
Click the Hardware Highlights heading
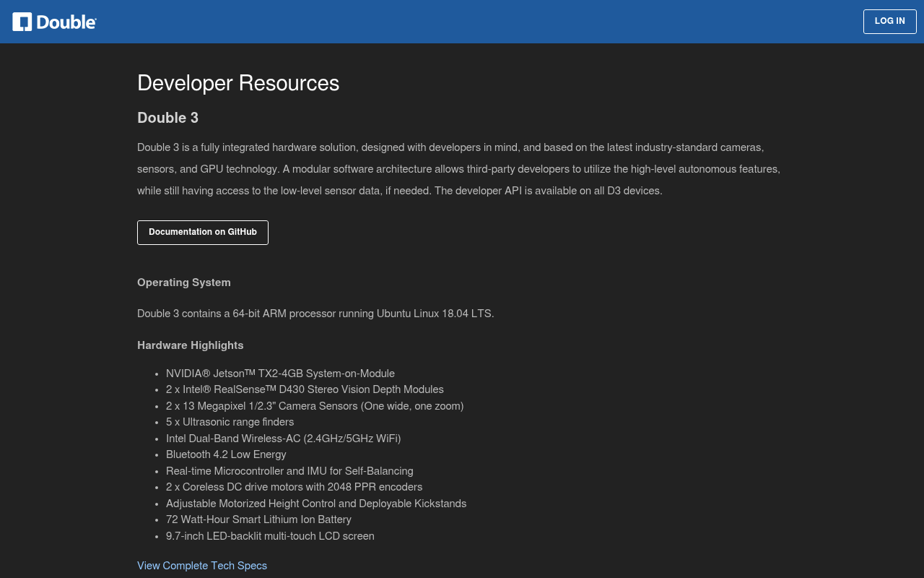[x=191, y=345]
